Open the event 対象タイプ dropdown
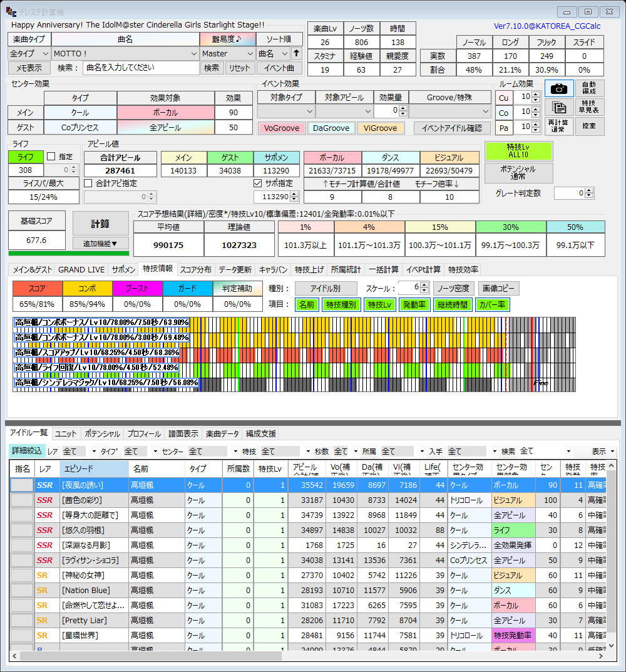Image resolution: width=626 pixels, height=672 pixels. pos(286,111)
